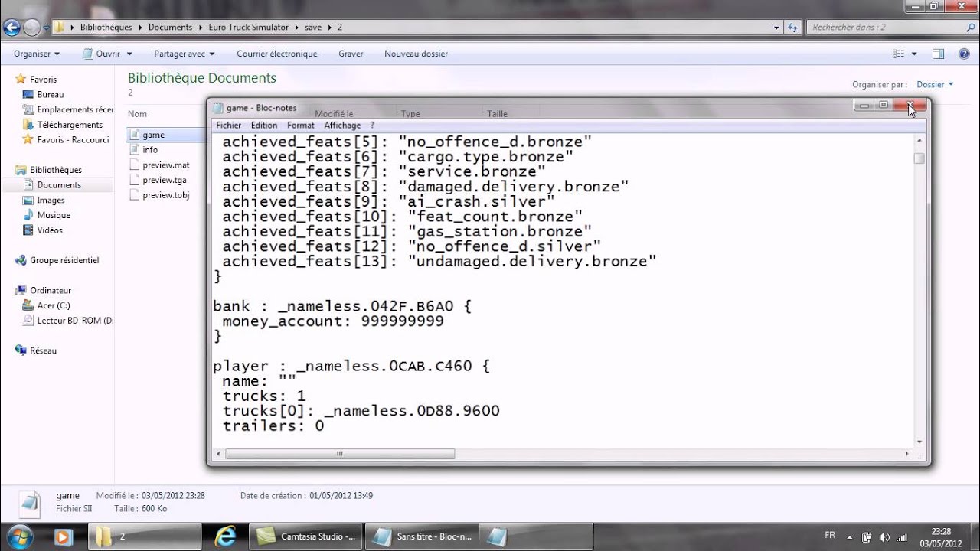This screenshot has height=551, width=980.
Task: Open Internet Explorer from the taskbar
Action: [x=225, y=537]
